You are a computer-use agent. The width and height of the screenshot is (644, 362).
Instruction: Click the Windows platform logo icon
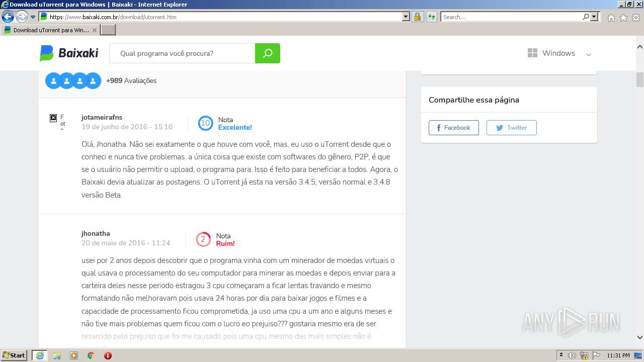click(532, 53)
